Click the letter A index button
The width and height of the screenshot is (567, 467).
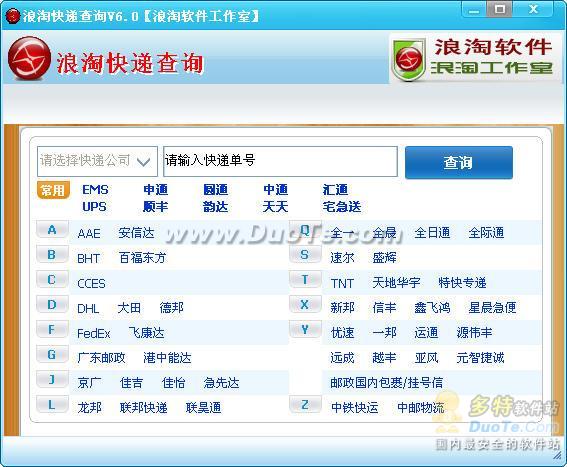[x=52, y=230]
